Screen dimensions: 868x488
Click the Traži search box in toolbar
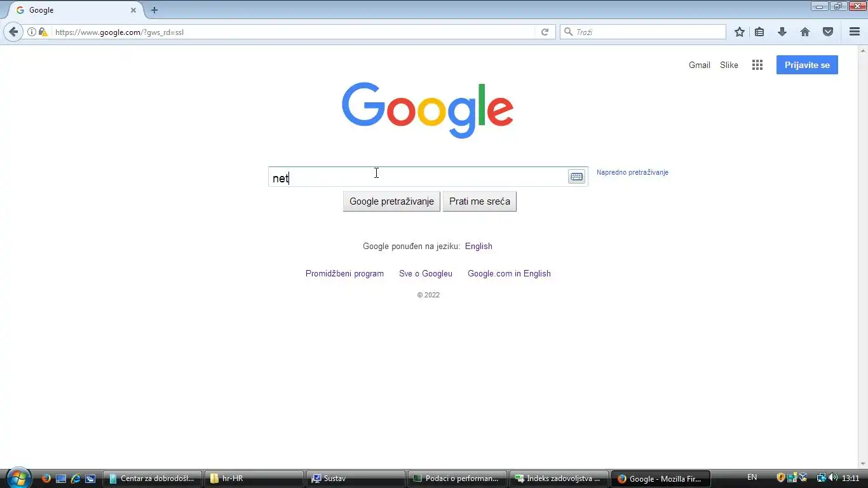(x=642, y=32)
